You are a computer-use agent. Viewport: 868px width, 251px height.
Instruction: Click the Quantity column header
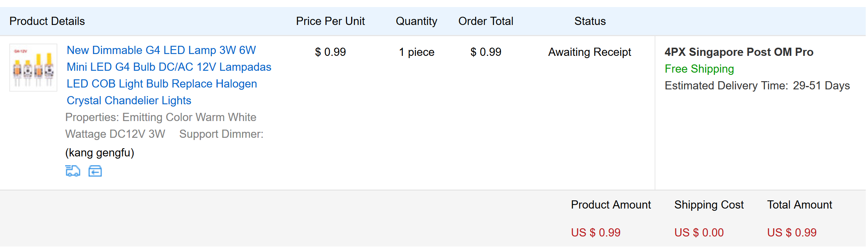[x=416, y=21]
